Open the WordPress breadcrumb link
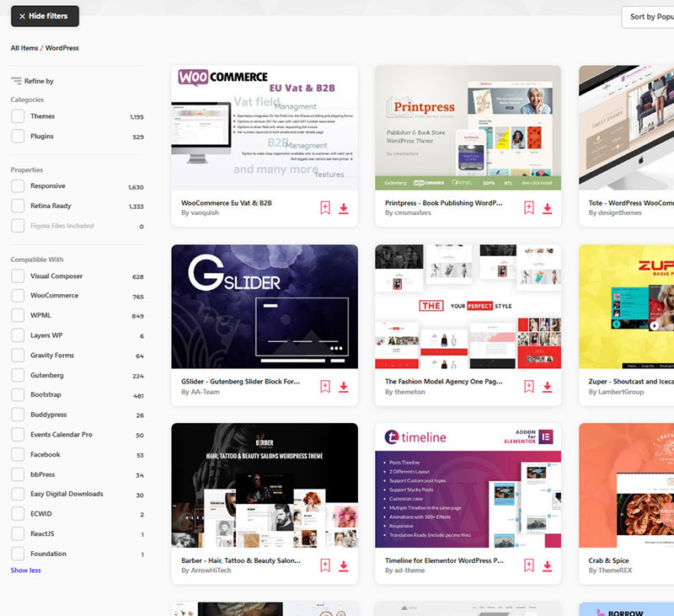 [62, 48]
